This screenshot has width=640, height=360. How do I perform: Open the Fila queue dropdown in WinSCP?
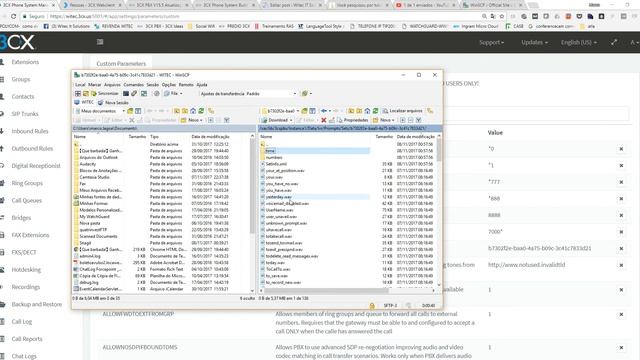pyautogui.click(x=173, y=93)
